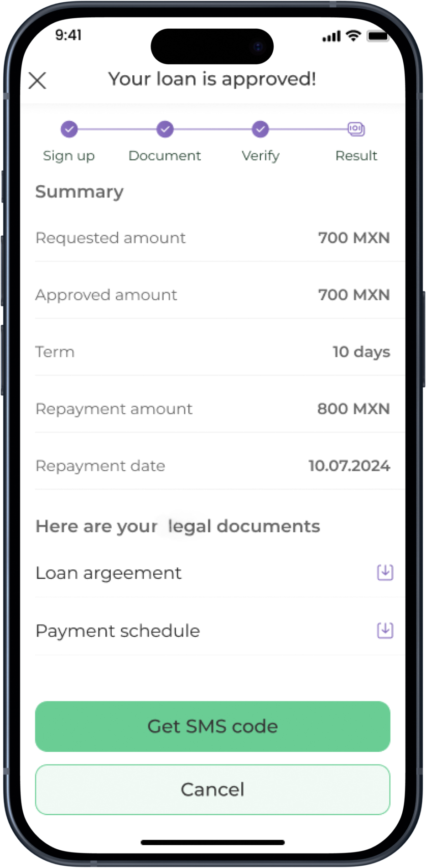Screen dimensions: 426x868
Task: Tap the Verify step checkmark
Action: tap(260, 129)
